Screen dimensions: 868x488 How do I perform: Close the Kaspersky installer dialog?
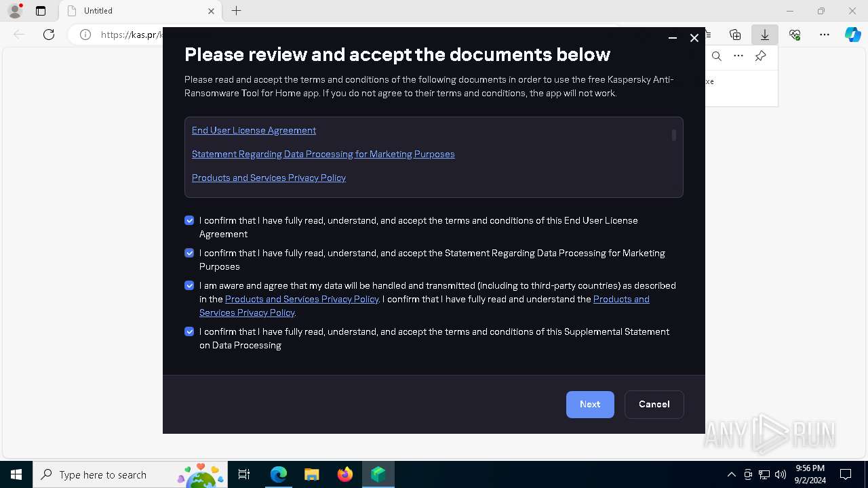[x=694, y=38]
